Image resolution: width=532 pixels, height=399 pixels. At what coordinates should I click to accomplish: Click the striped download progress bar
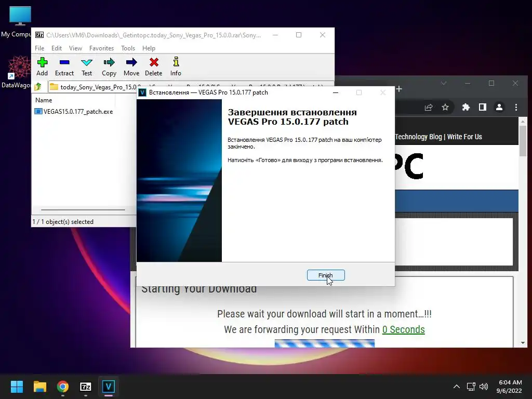click(x=325, y=343)
